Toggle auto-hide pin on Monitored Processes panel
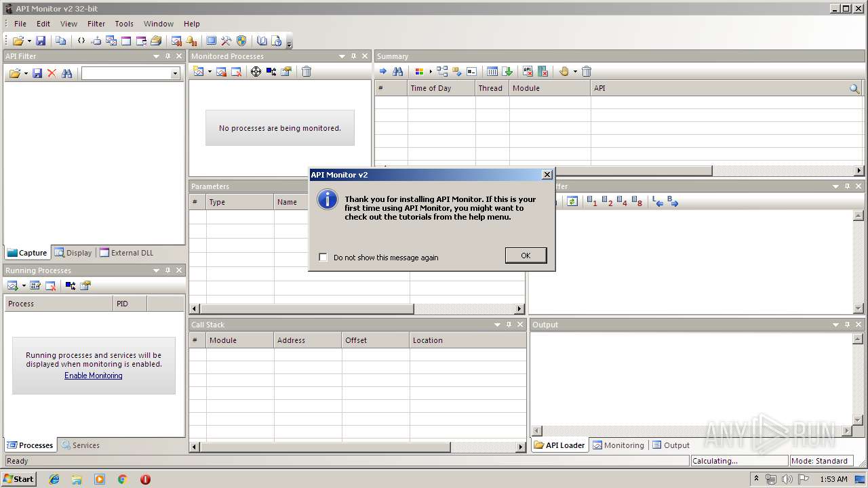Viewport: 868px width, 488px height. coord(353,56)
